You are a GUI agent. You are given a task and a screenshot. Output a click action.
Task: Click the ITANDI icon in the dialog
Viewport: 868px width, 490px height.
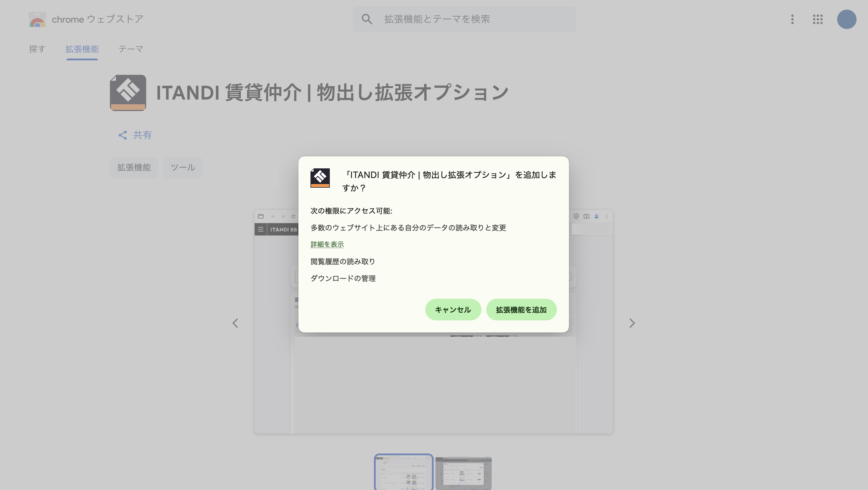[x=320, y=178]
